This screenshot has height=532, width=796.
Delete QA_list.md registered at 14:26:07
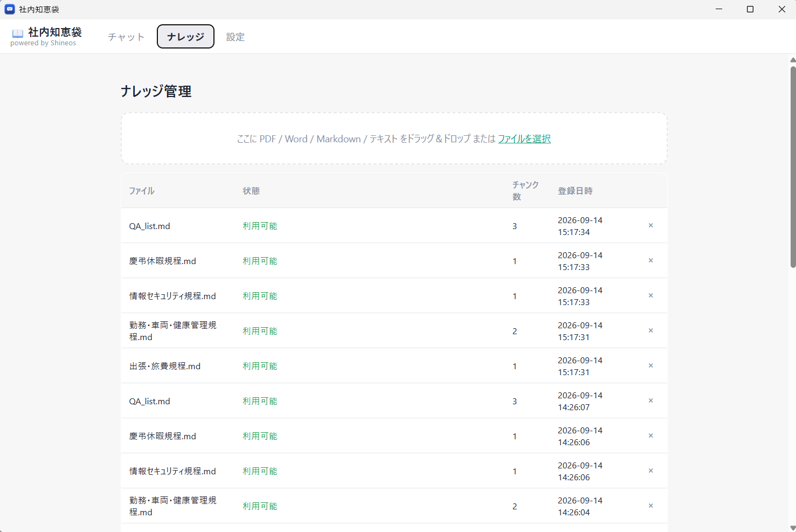[650, 400]
